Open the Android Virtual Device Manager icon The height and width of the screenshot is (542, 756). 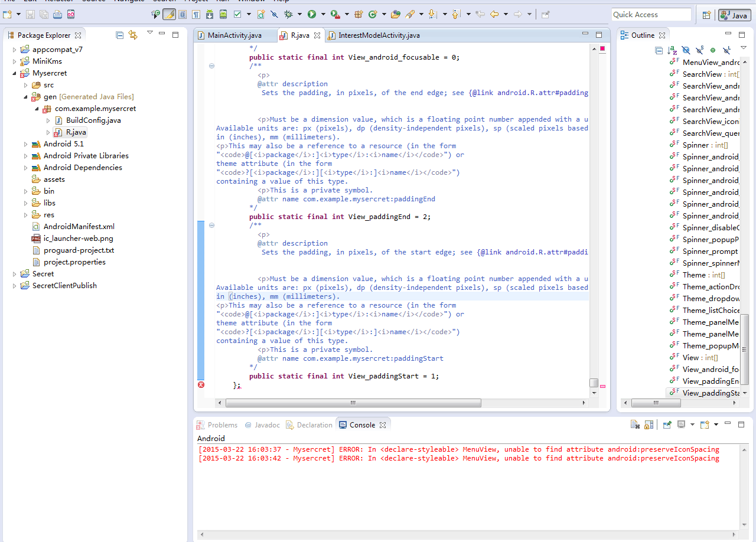pos(223,14)
